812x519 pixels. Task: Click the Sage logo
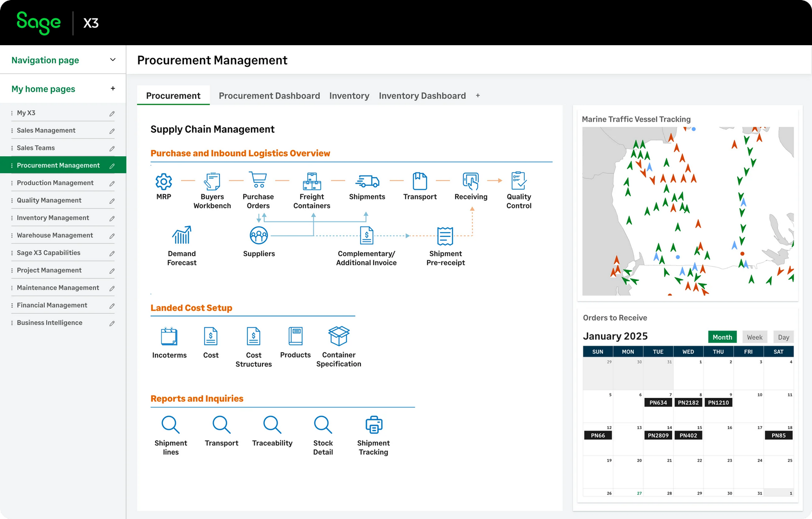click(38, 23)
